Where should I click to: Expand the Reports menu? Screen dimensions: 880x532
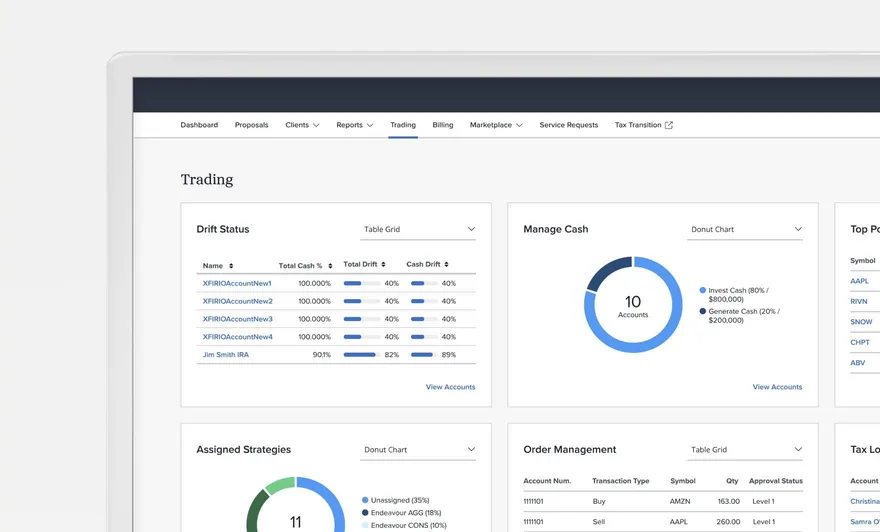tap(354, 125)
